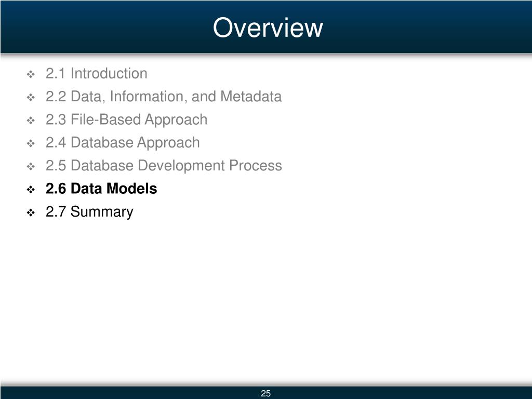The image size is (532, 399).
Task: Select the bullet next to 2.5 Database Development
Action: coord(31,167)
